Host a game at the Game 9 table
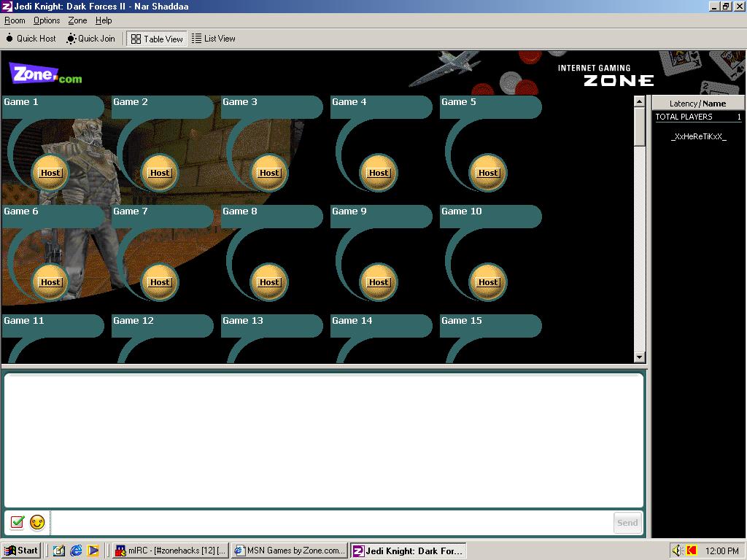The height and width of the screenshot is (560, 747). point(379,282)
